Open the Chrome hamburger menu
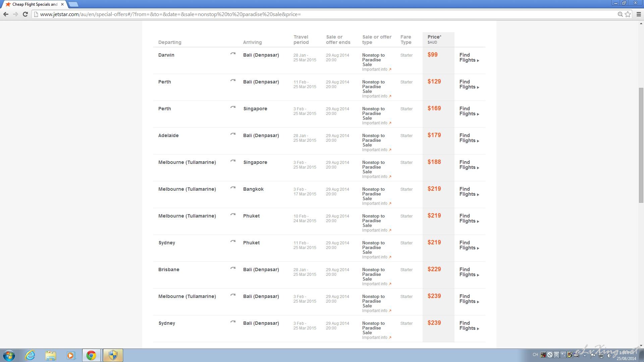 point(639,14)
